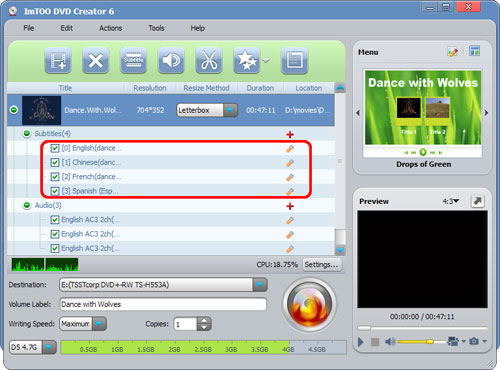500x370 pixels.
Task: Edit the French subtitle with pencil icon
Action: click(x=290, y=177)
